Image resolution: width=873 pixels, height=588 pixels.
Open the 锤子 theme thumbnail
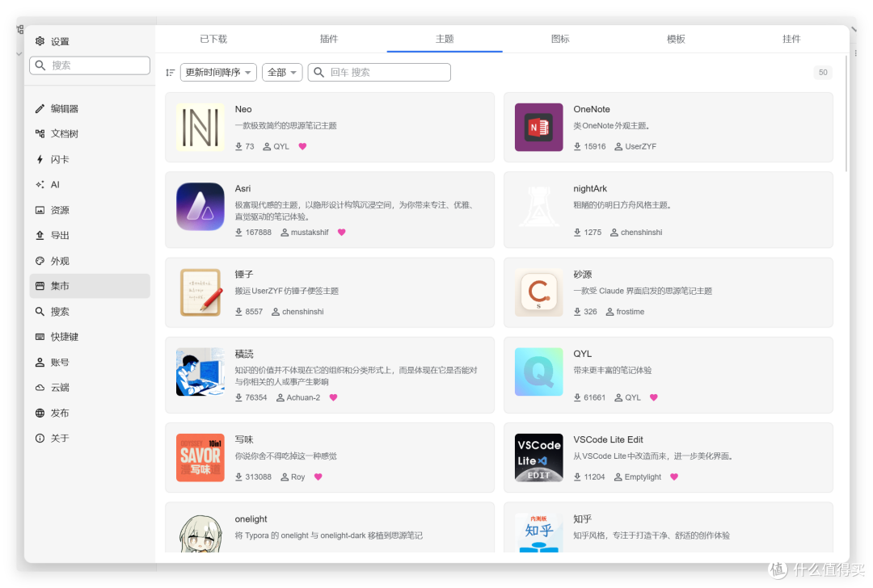(200, 292)
